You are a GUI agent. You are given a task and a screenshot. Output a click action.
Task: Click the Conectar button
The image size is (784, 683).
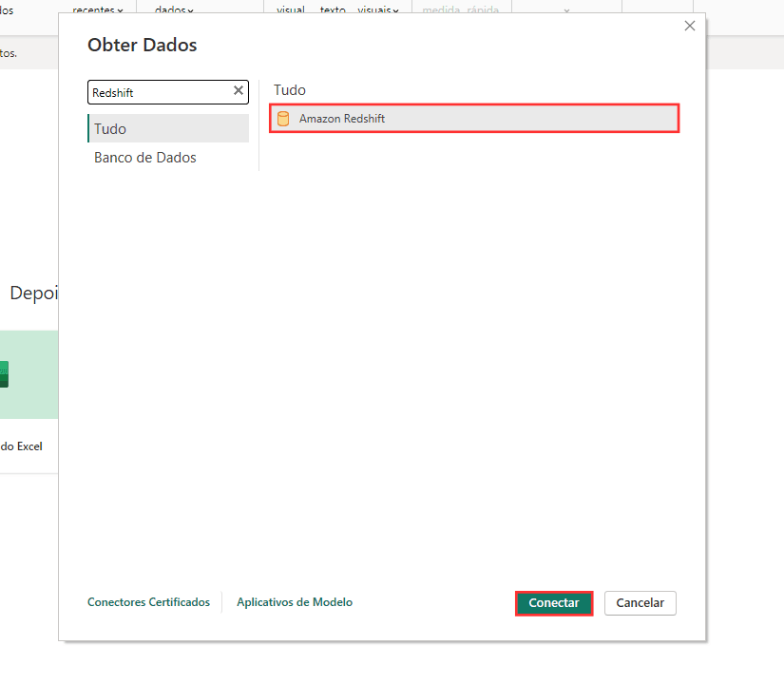point(554,602)
